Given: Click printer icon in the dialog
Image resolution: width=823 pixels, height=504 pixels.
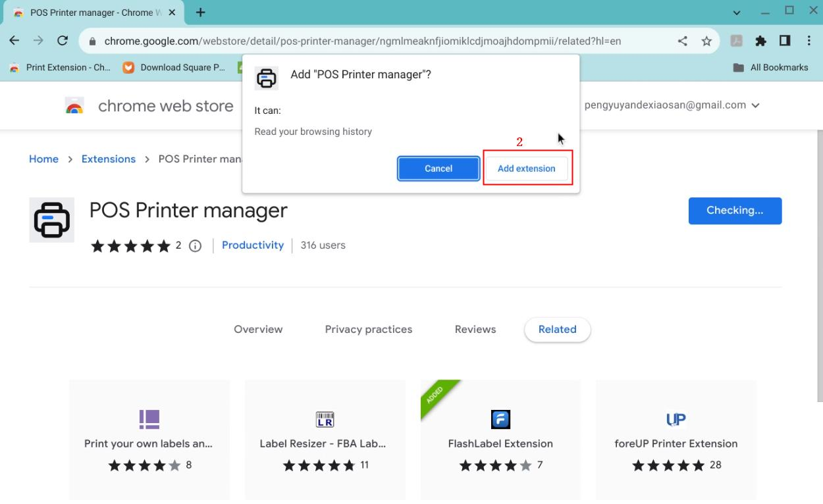Looking at the screenshot, I should (267, 78).
